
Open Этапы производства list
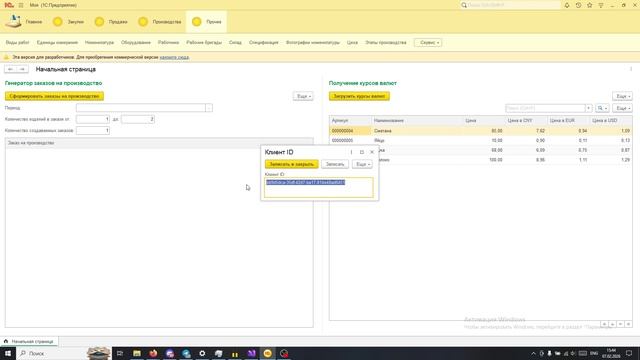pyautogui.click(x=386, y=42)
